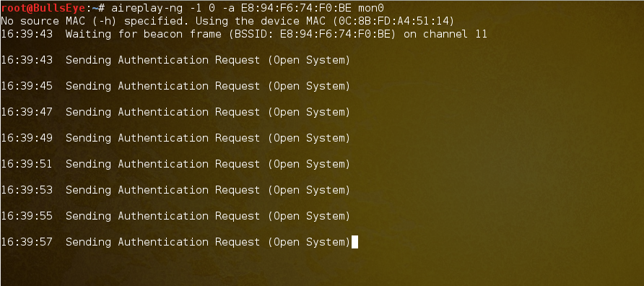Click the 16:39:47 timestamp

27,112
